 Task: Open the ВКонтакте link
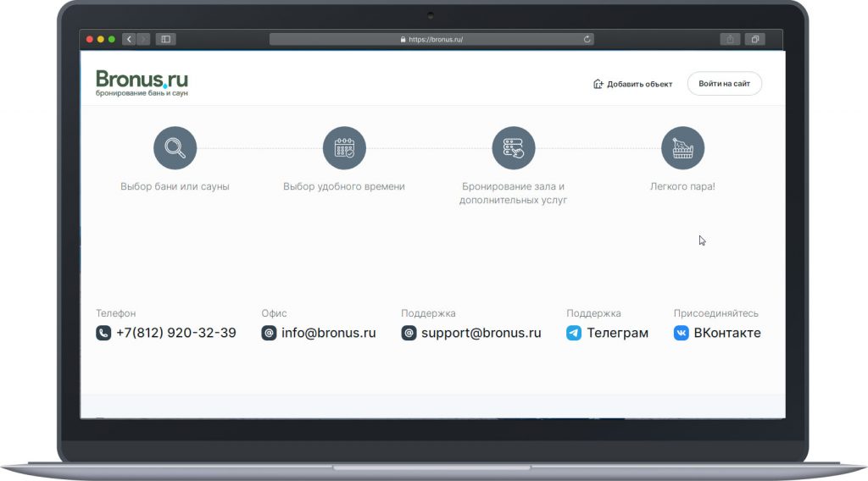click(x=727, y=333)
